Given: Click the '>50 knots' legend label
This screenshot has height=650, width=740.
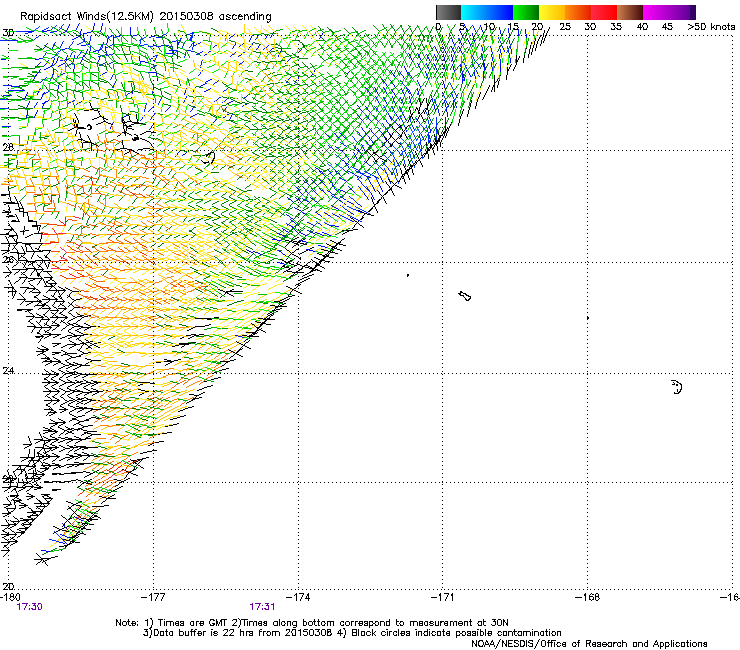Looking at the screenshot, I should pyautogui.click(x=711, y=26).
